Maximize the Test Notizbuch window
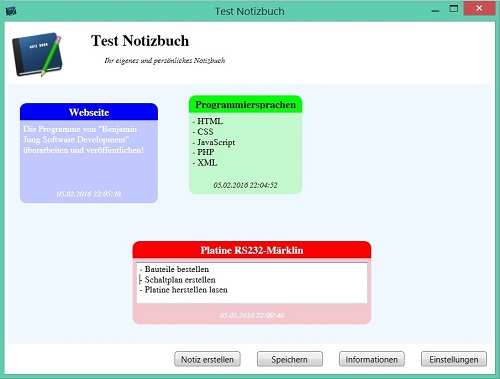Screen dimensions: 500x379 point(454,9)
